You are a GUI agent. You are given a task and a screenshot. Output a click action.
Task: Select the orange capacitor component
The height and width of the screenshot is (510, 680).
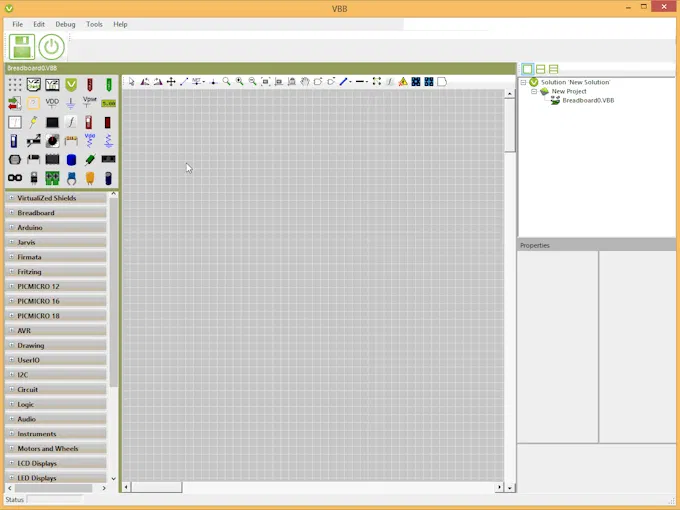(x=90, y=178)
